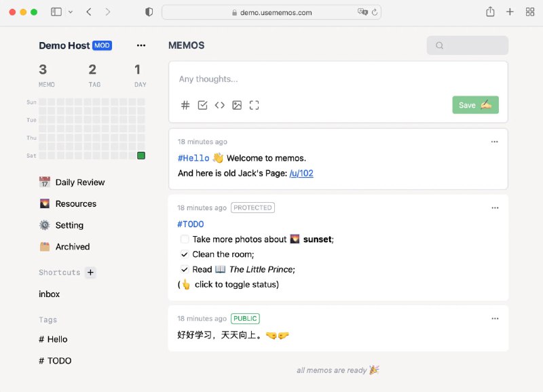Toggle fullscreen editor mode icon
This screenshot has width=543, height=392.
[x=255, y=105]
